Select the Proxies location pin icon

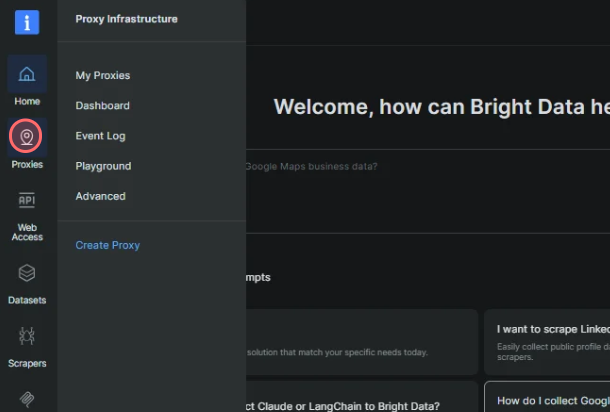(26, 136)
